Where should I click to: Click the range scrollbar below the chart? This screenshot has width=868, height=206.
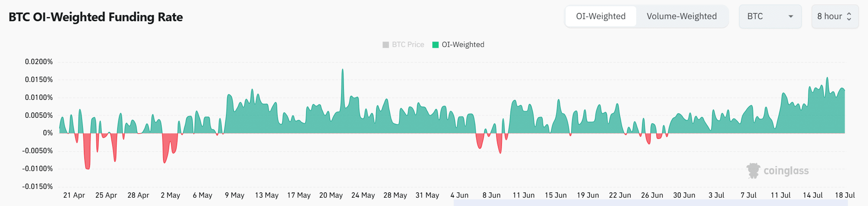[x=650, y=203]
